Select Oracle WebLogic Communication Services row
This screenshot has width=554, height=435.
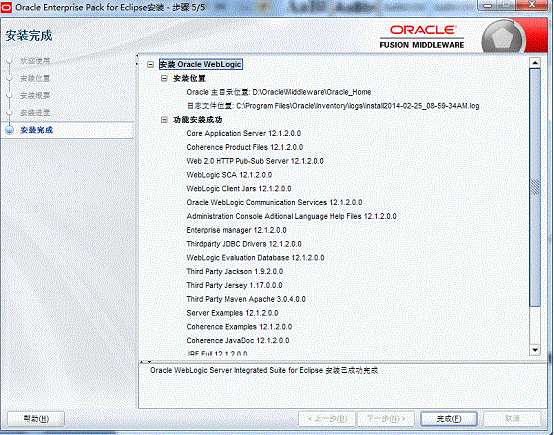274,202
